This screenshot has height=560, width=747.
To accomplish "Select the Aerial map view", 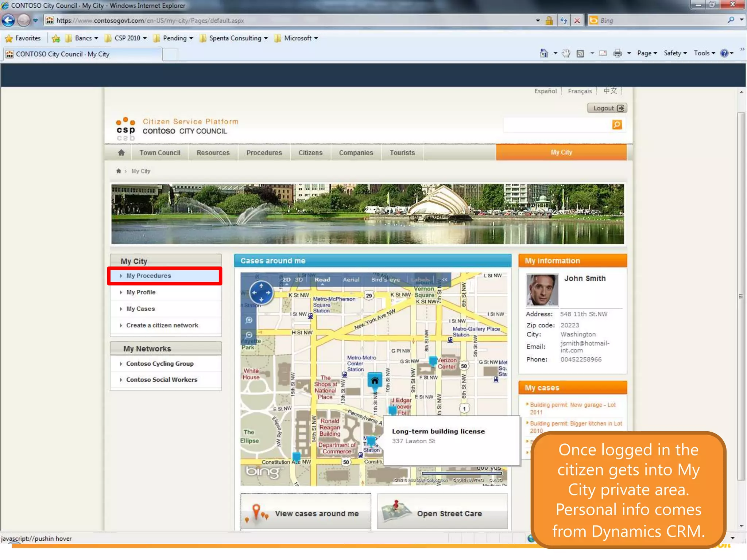I will point(351,280).
